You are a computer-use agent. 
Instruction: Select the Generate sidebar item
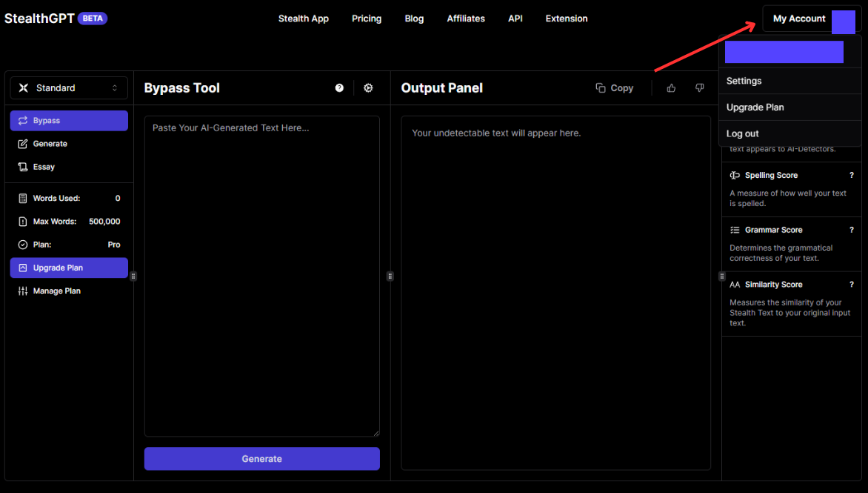pos(69,144)
